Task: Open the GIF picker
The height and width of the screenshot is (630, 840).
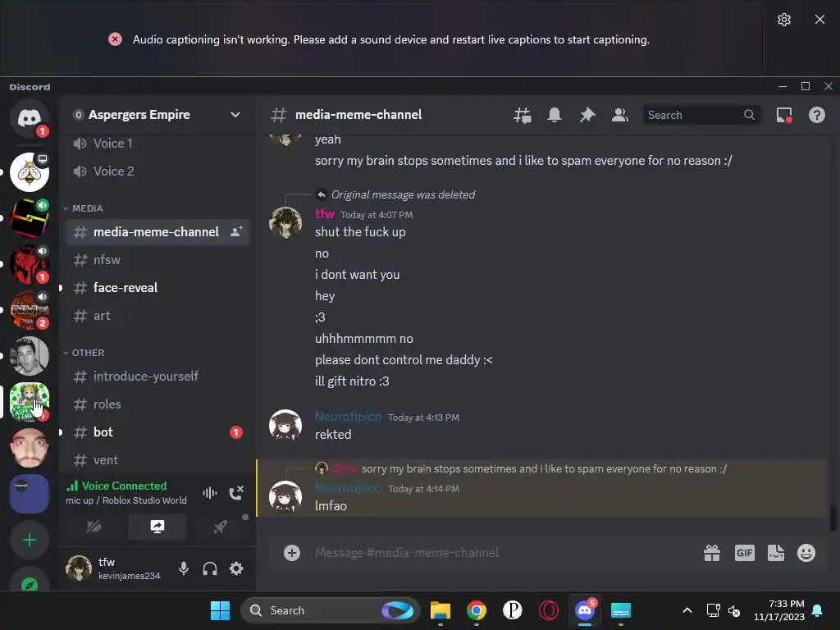Action: tap(744, 552)
